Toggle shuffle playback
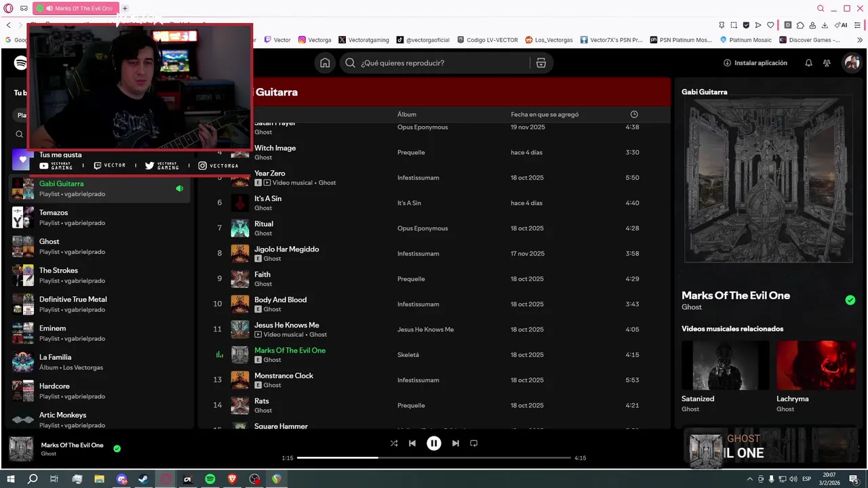Screen dimensions: 868x488 394,443
